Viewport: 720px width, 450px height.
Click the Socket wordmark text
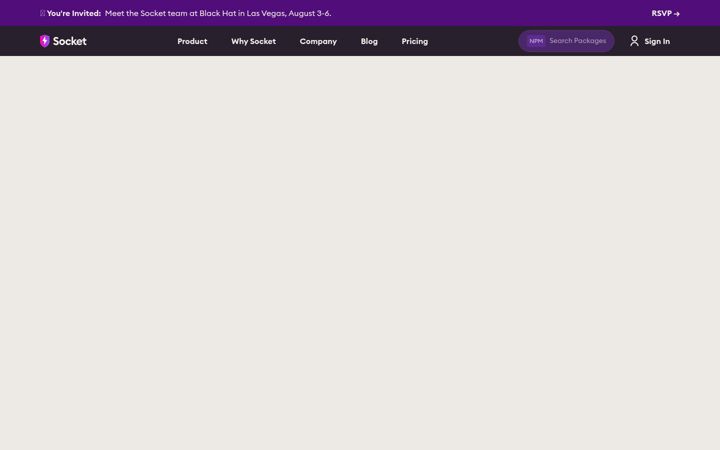pos(69,41)
